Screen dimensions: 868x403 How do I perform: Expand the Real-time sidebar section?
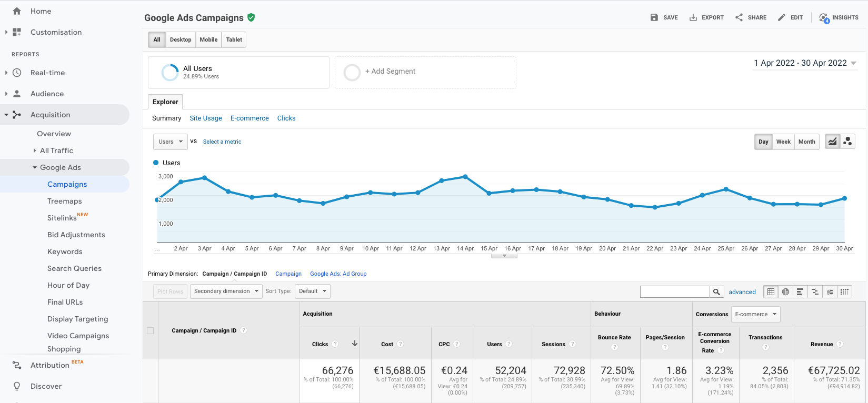[x=6, y=73]
